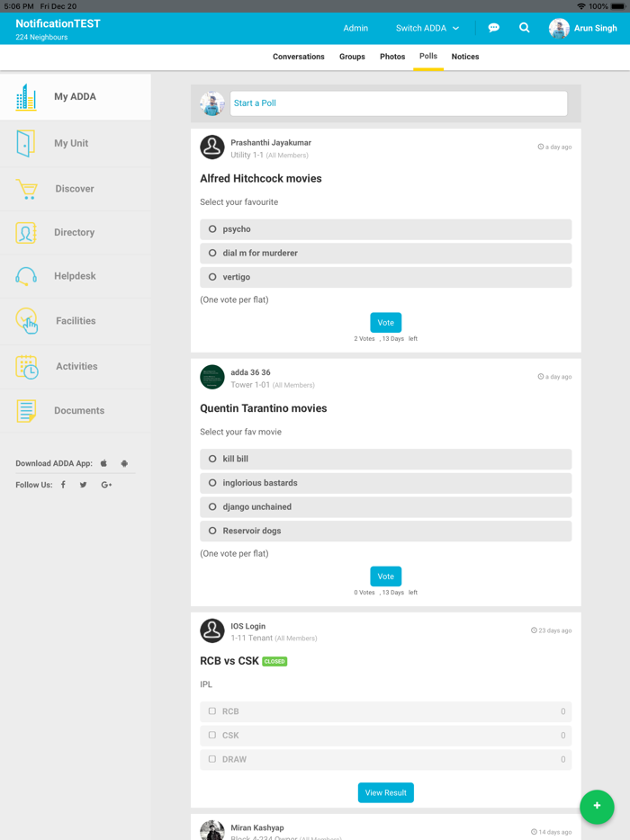
Task: Open Directory contact book icon
Action: click(x=26, y=233)
